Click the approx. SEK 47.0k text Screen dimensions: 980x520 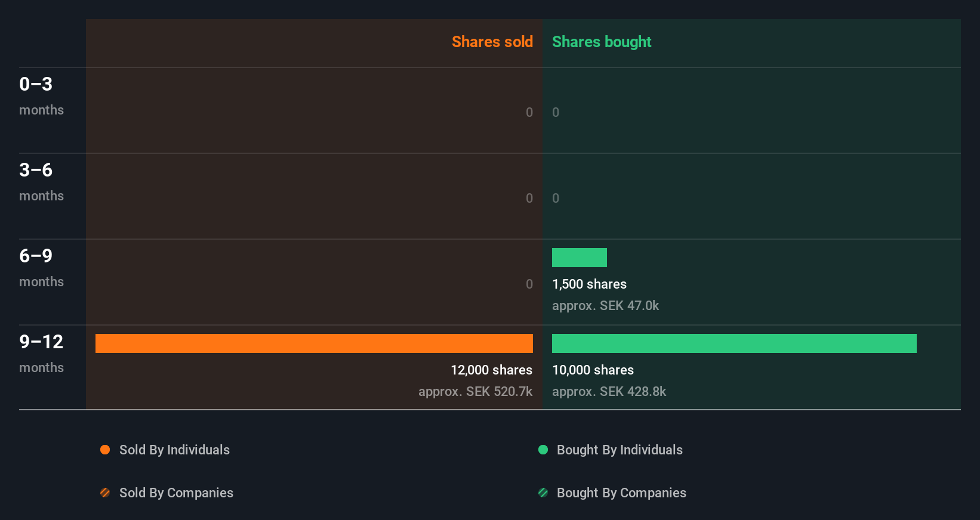pos(605,305)
